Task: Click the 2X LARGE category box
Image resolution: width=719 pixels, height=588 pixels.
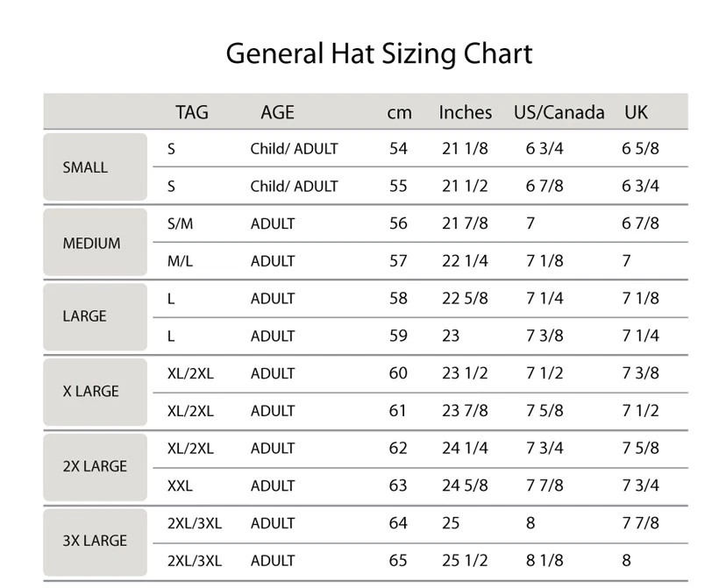Action: [x=96, y=467]
